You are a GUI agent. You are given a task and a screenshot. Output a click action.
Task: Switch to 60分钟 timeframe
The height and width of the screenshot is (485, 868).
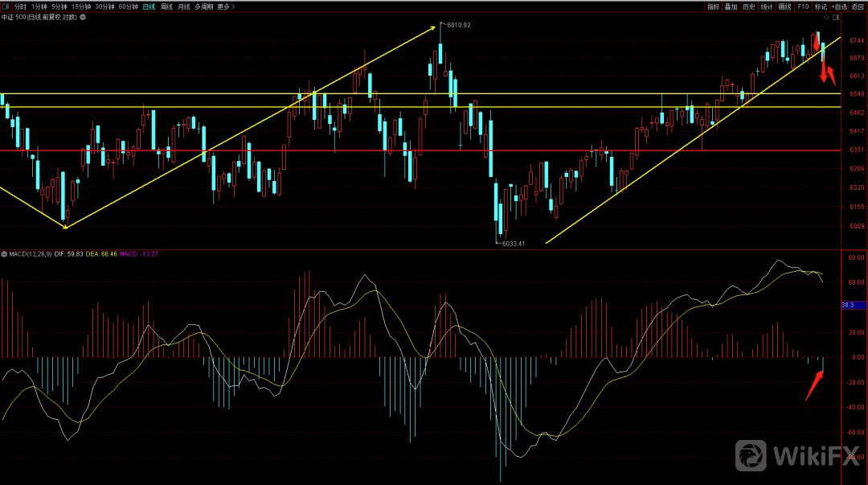(x=128, y=6)
